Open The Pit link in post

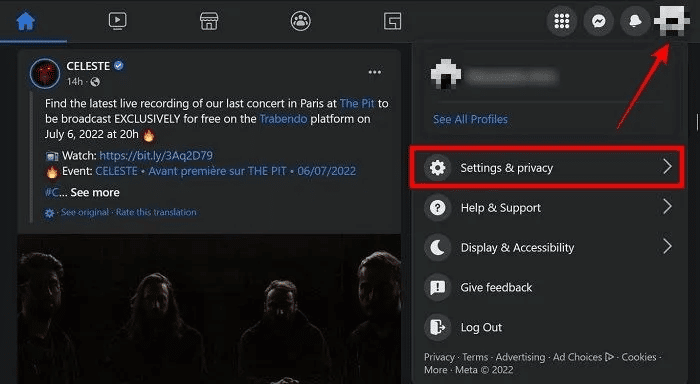357,104
